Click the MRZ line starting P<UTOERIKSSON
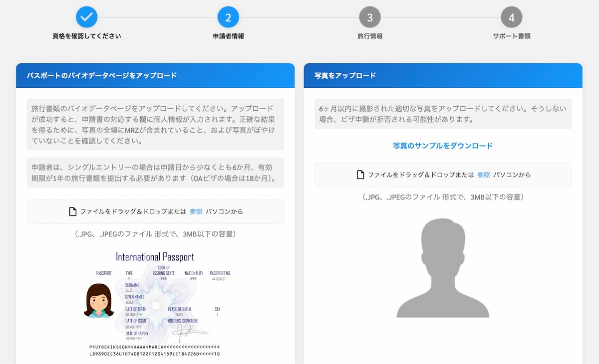The height and width of the screenshot is (364, 599). 154,347
